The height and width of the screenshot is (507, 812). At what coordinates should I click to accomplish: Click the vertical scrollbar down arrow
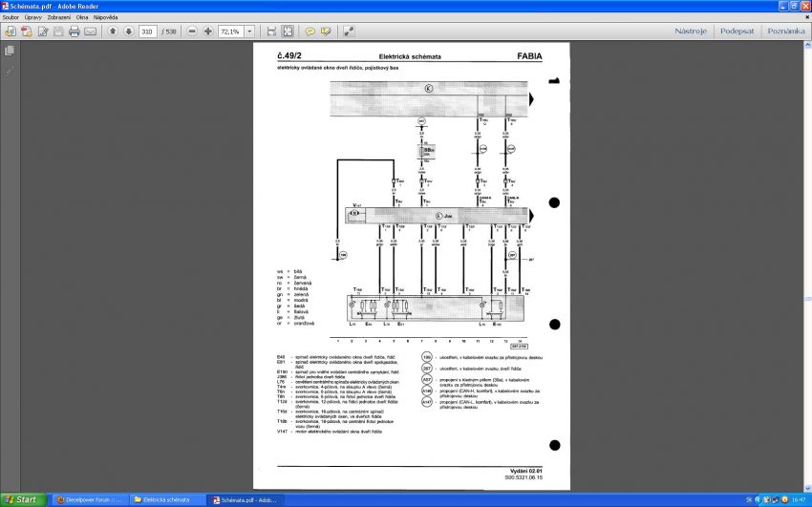tap(807, 488)
